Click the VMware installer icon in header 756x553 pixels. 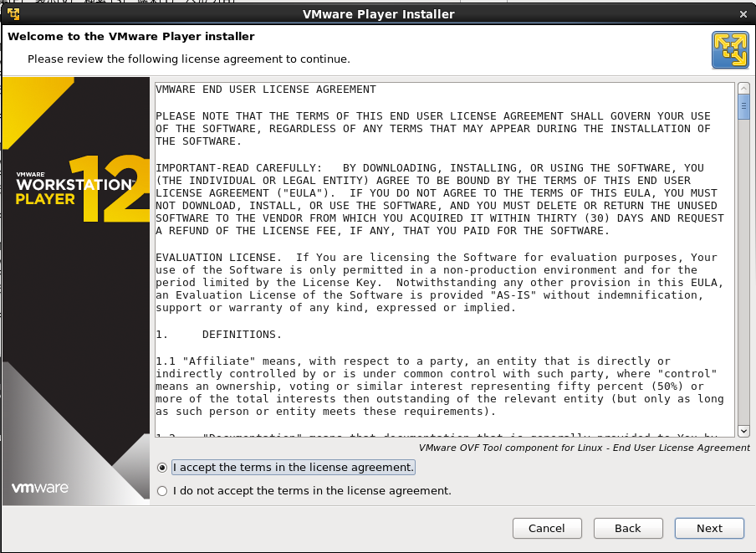click(x=729, y=49)
